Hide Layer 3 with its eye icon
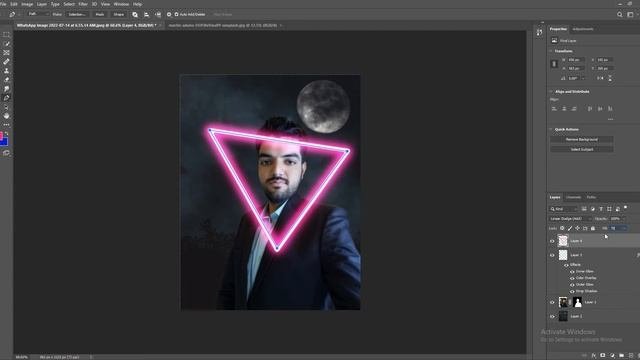This screenshot has height=360, width=640. [552, 255]
